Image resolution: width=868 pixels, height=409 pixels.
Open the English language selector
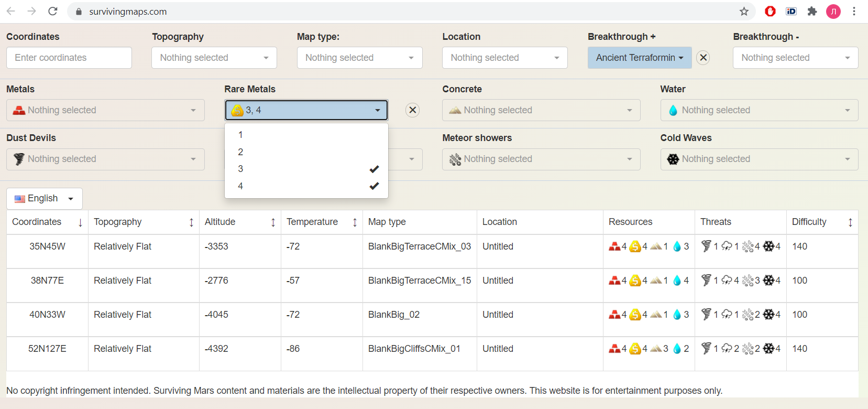coord(45,199)
